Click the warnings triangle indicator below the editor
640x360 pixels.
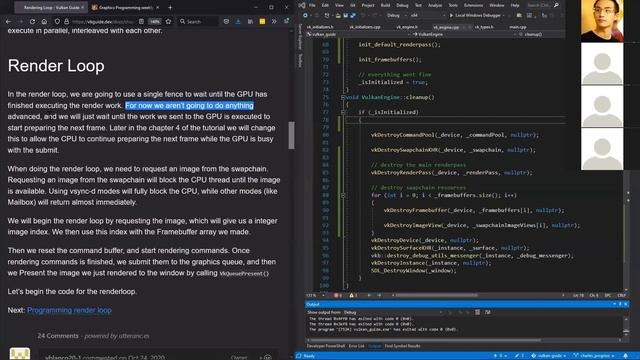point(353,295)
